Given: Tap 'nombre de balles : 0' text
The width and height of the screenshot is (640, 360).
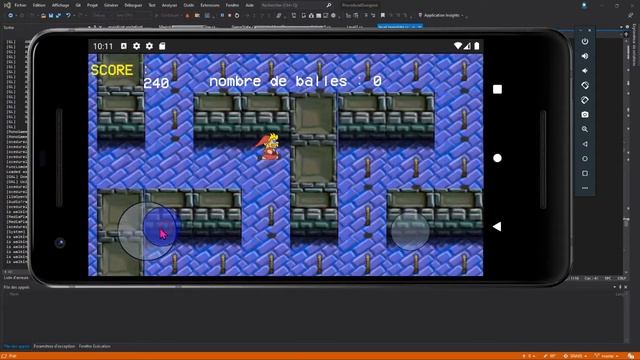Looking at the screenshot, I should coord(296,81).
